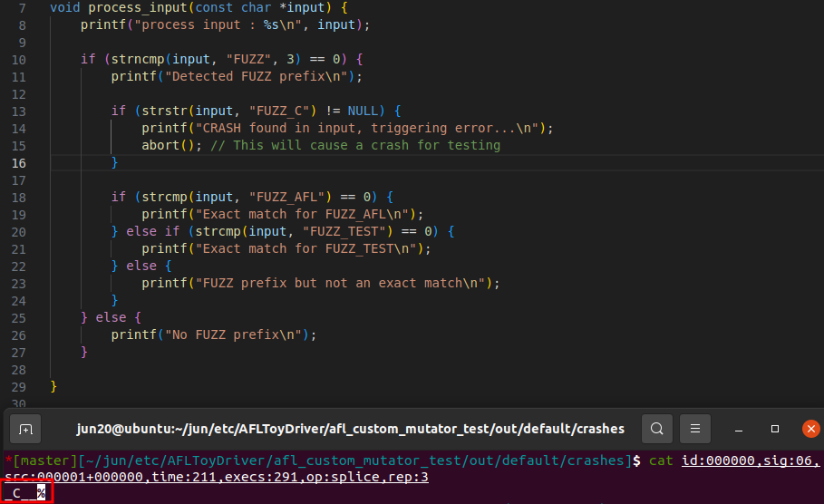Screen dimensions: 824x504
Task: Click "else" keyword on line 22
Action: tap(141, 266)
